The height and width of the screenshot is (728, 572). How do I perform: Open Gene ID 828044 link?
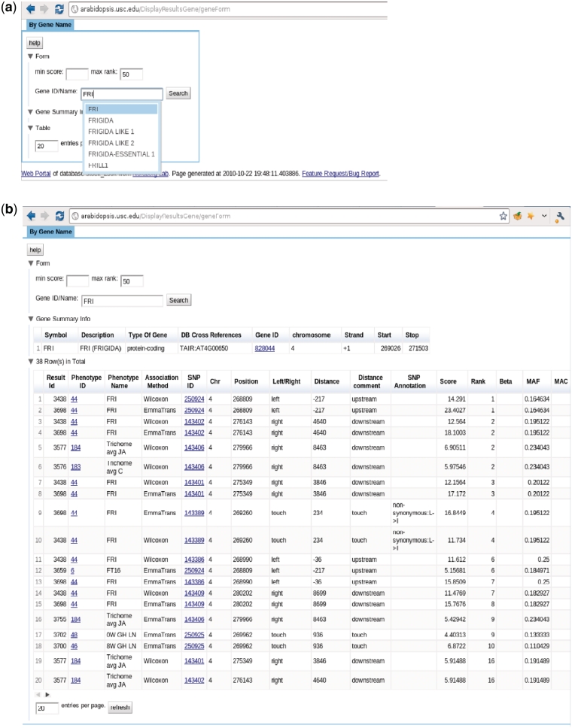click(264, 348)
